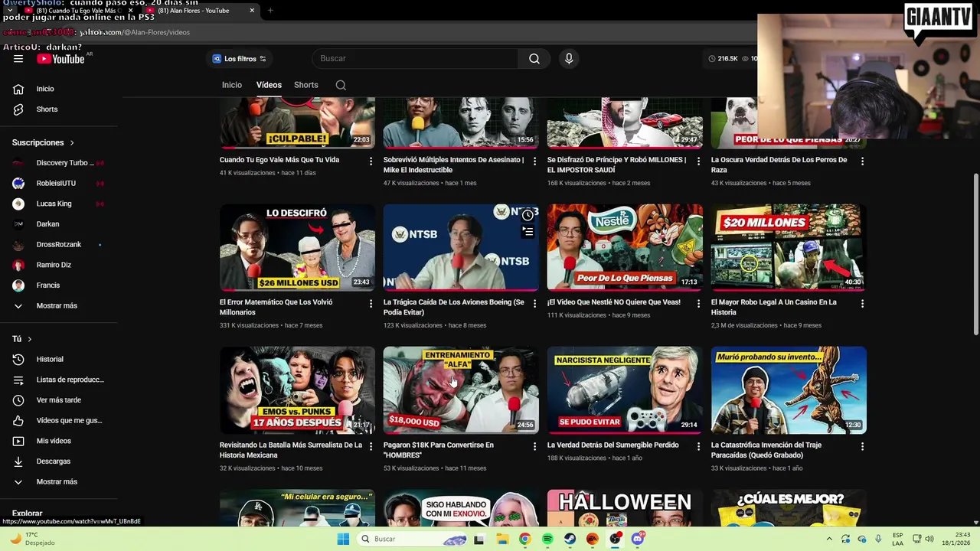The height and width of the screenshot is (551, 980).
Task: Add the Boeing video to queue icon
Action: pos(528,231)
